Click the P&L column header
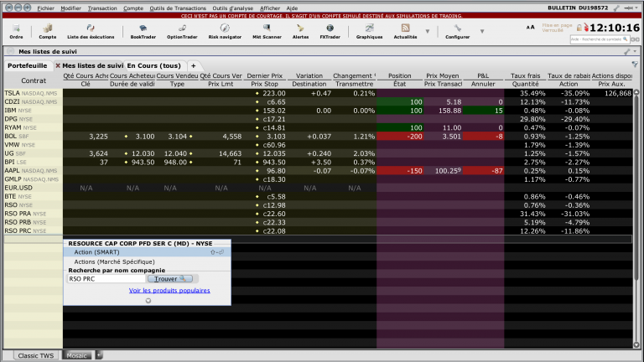This screenshot has height=362, width=644. click(483, 76)
